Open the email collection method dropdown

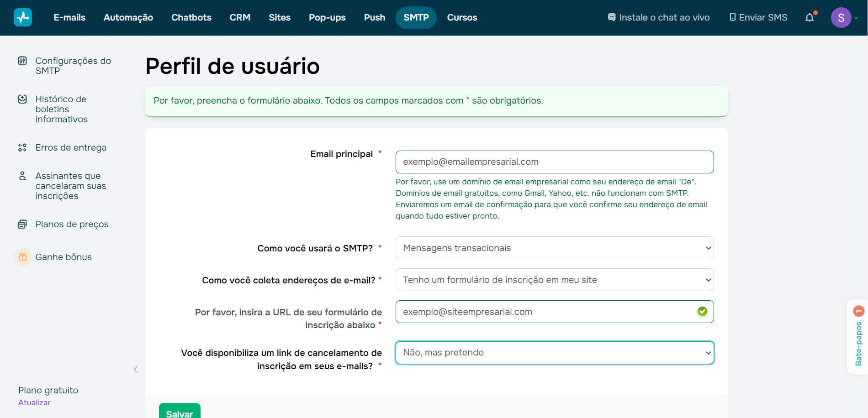tap(555, 280)
